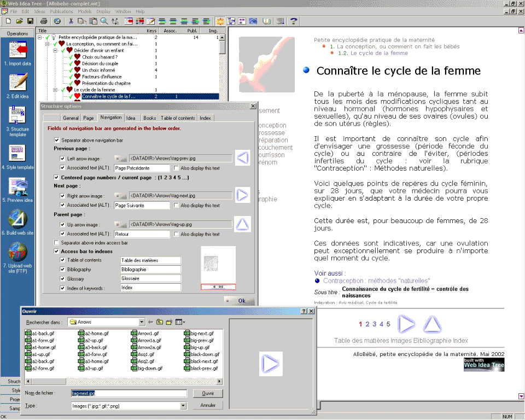
Task: Uncheck Separator above navigation bar
Action: coord(57,141)
